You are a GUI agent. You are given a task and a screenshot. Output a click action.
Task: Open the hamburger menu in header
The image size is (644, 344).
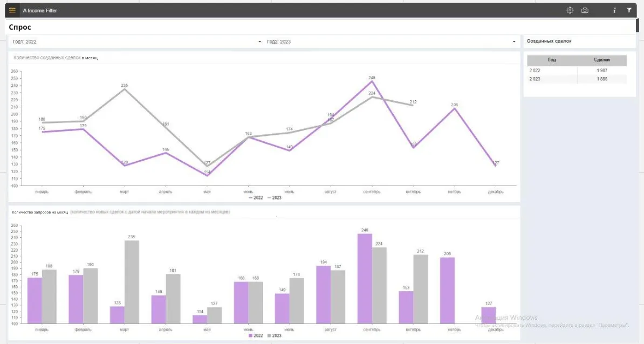point(12,10)
